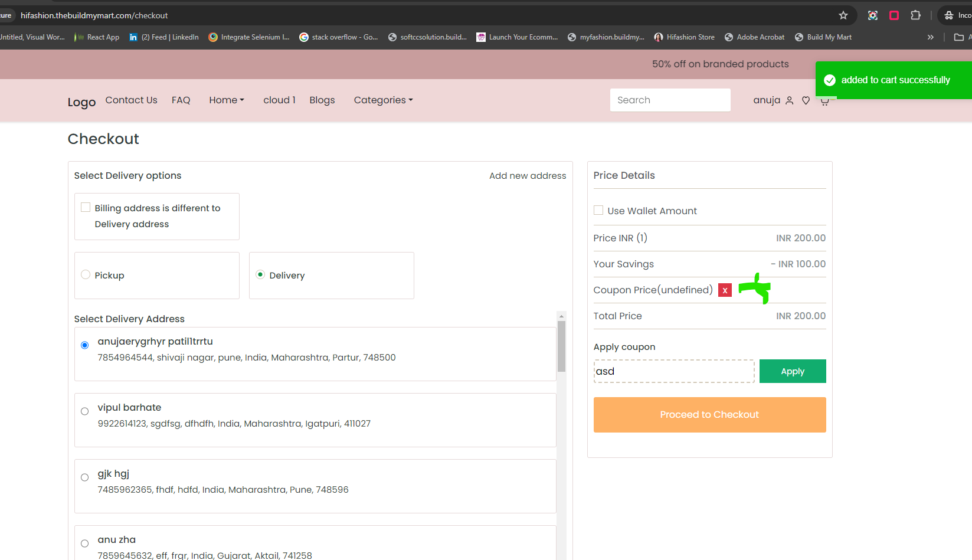The height and width of the screenshot is (560, 972).
Task: Open the all bookmarks folder icon
Action: pos(959,37)
